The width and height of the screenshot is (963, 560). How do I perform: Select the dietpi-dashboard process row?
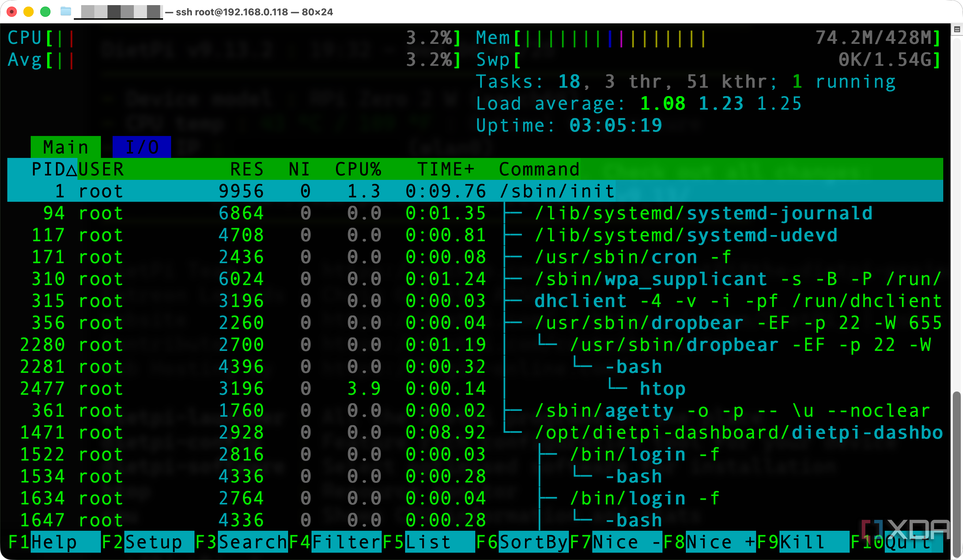click(475, 433)
